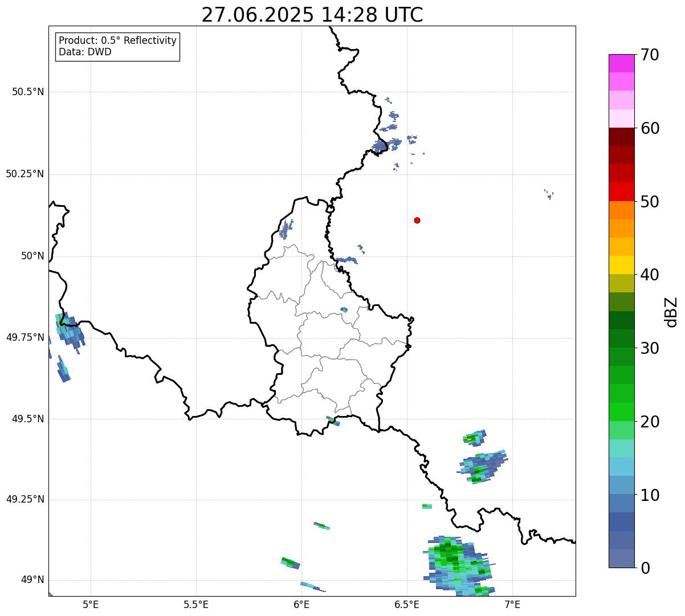This screenshot has height=616, width=685.
Task: Click the '50.25°N' latitude label
Action: pyautogui.click(x=25, y=174)
